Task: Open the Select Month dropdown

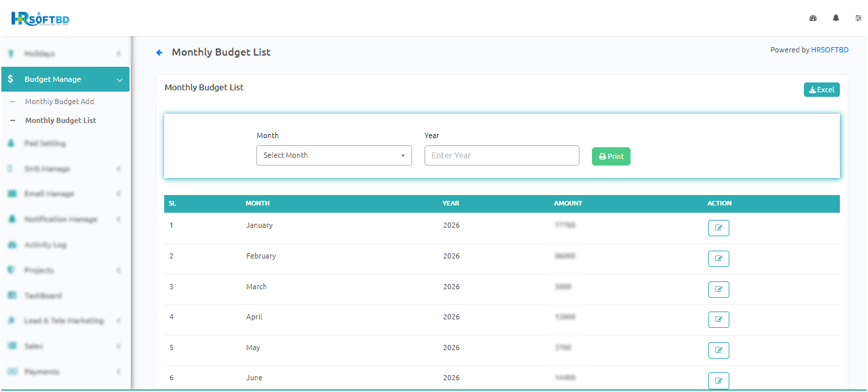Action: [334, 156]
